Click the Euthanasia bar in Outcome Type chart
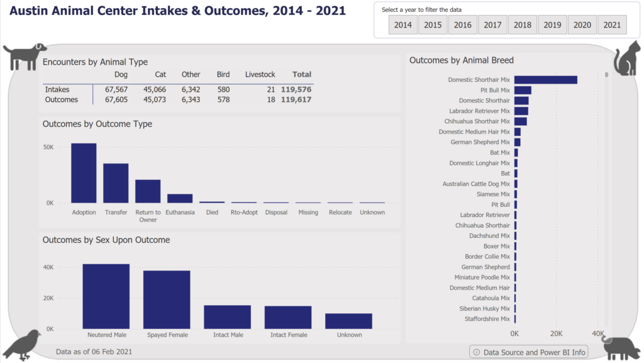The height and width of the screenshot is (363, 644). click(180, 198)
